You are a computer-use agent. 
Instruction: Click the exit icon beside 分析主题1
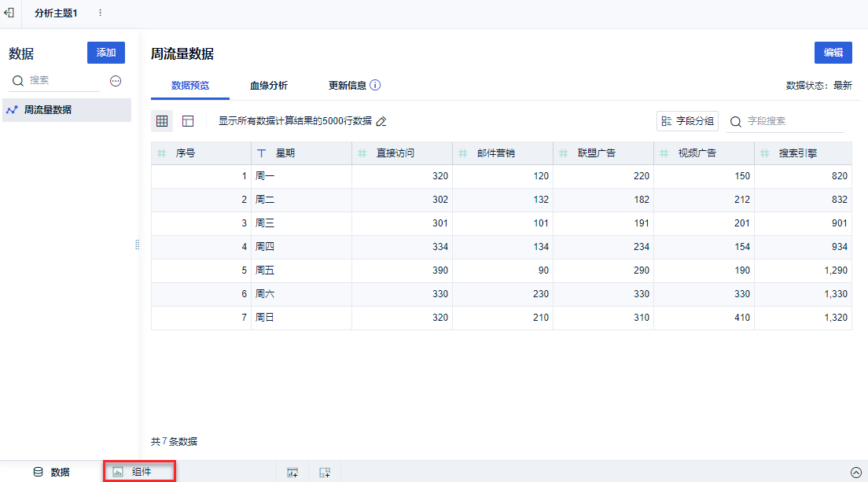click(x=9, y=13)
